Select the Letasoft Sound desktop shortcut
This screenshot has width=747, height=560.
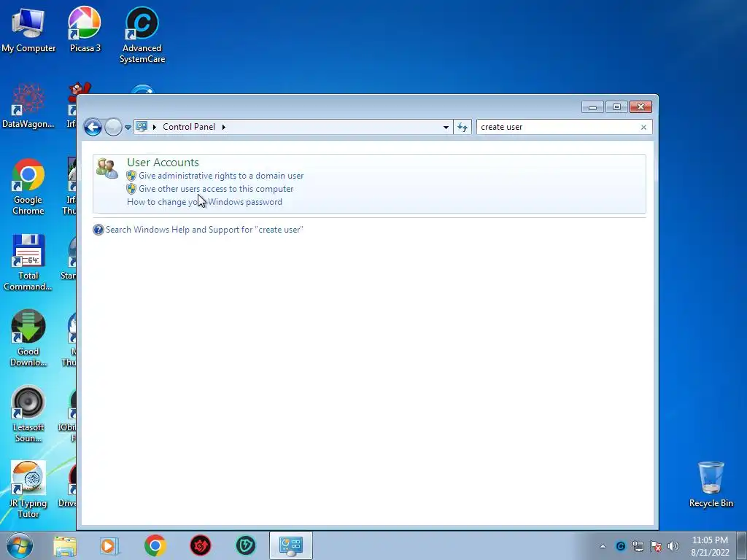(28, 414)
